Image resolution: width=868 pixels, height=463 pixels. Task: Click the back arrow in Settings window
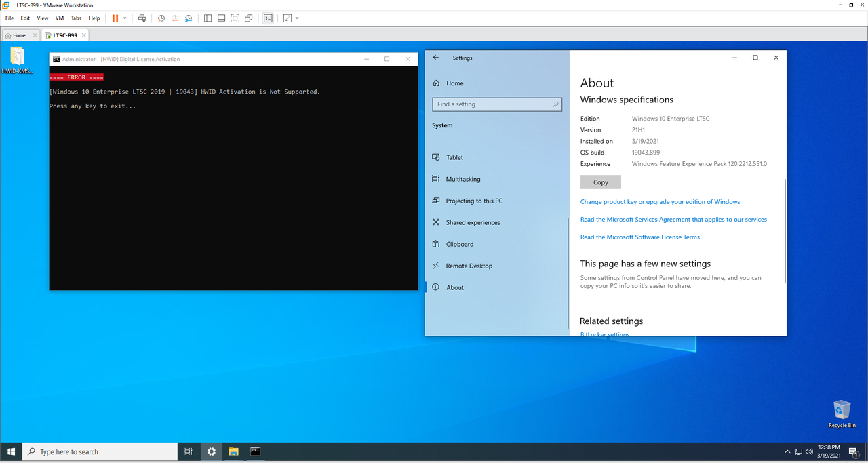click(436, 58)
